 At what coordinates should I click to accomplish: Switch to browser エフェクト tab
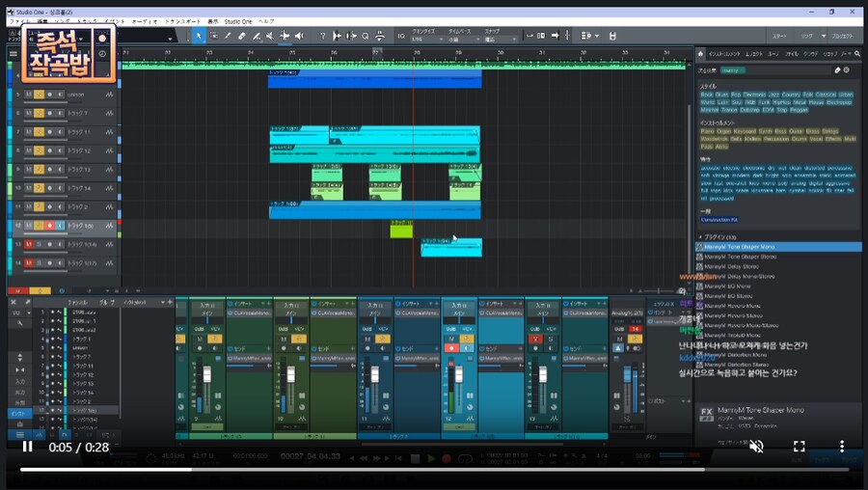tap(753, 54)
